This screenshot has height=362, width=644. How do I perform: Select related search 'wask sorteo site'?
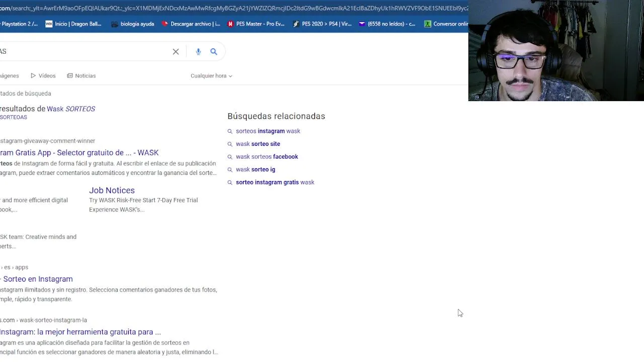258,144
